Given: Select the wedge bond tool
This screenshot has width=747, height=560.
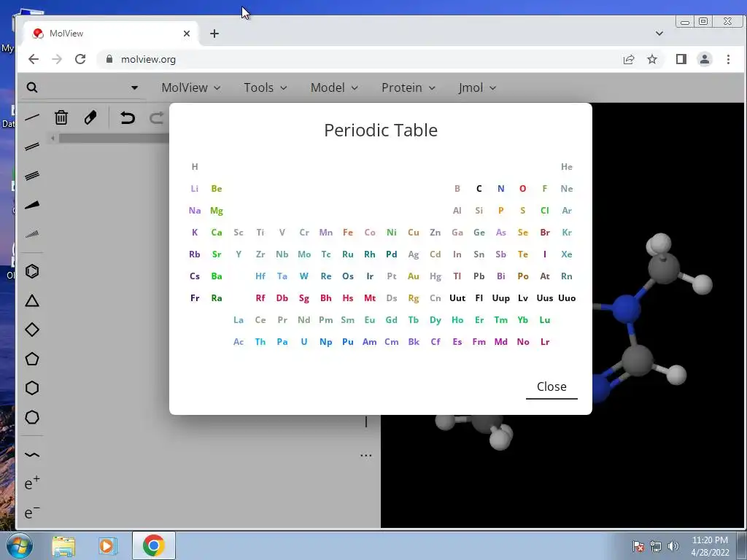Looking at the screenshot, I should click(x=32, y=205).
